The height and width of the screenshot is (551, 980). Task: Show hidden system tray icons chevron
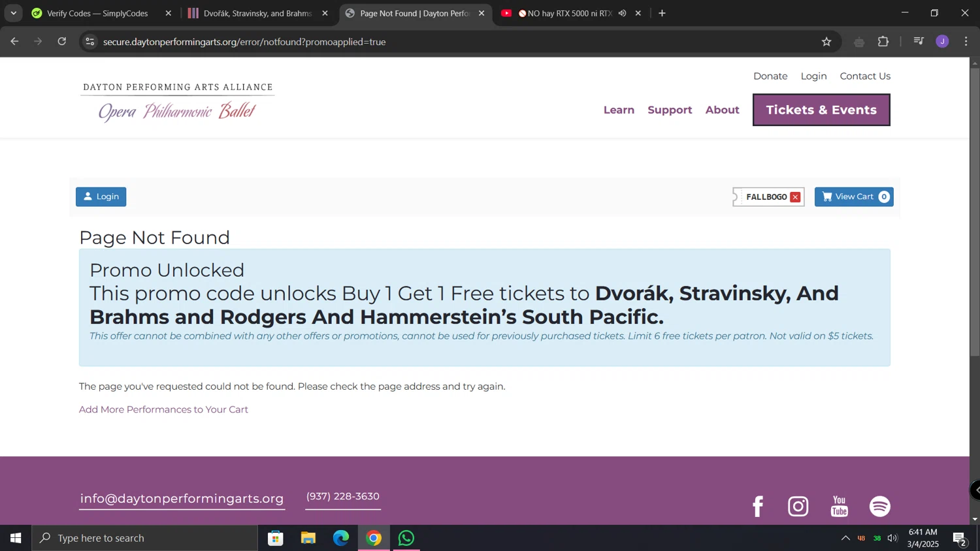pyautogui.click(x=845, y=538)
